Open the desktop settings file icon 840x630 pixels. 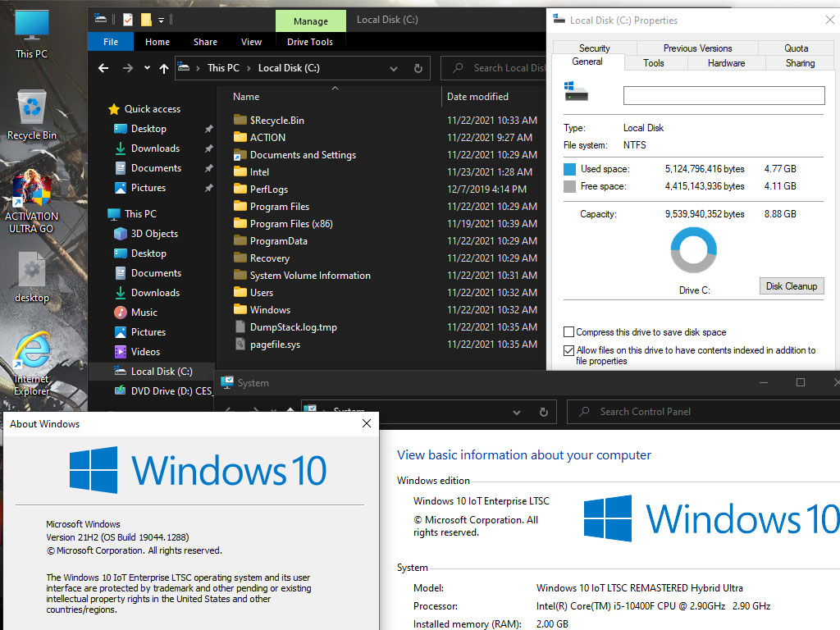pos(32,277)
